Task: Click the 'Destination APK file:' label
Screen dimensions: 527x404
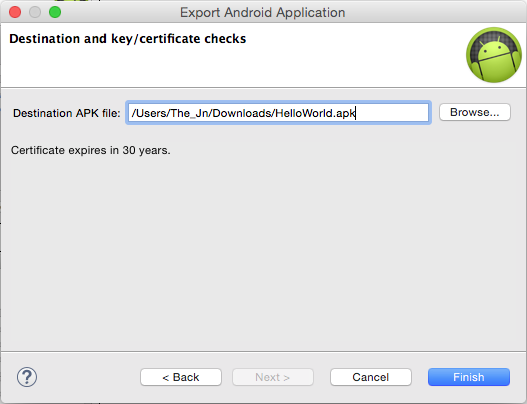Action: tap(67, 113)
